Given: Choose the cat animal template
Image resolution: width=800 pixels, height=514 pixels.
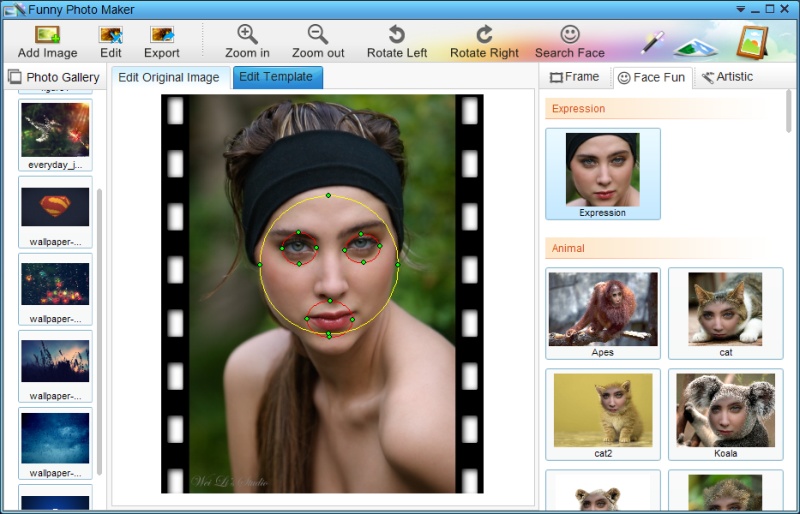Looking at the screenshot, I should coord(726,313).
